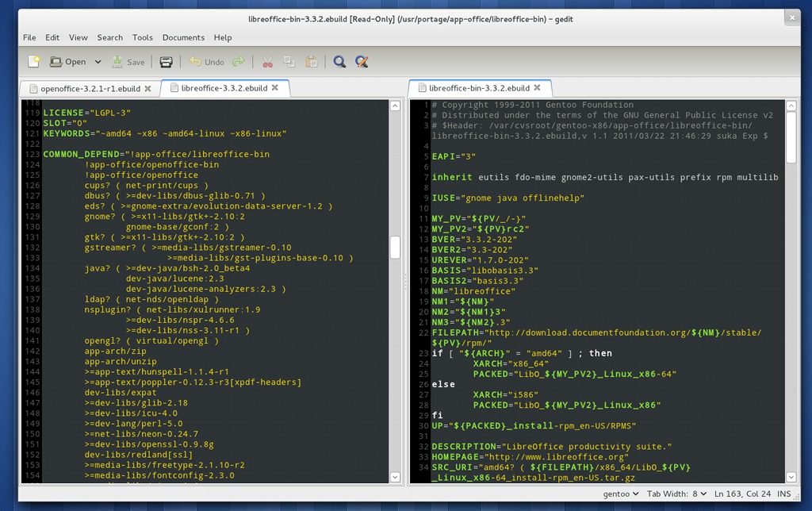Click the Save button
The height and width of the screenshot is (511, 812).
128,62
